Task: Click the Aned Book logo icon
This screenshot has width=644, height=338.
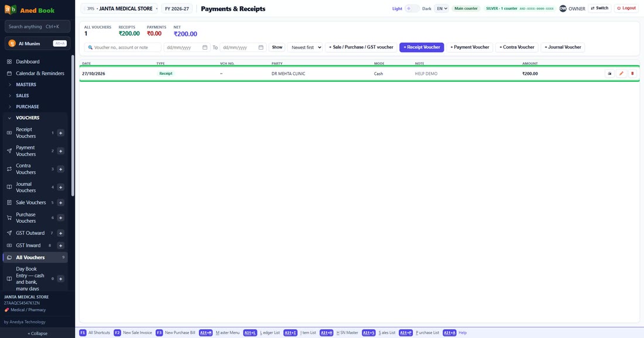Action: coord(11,10)
